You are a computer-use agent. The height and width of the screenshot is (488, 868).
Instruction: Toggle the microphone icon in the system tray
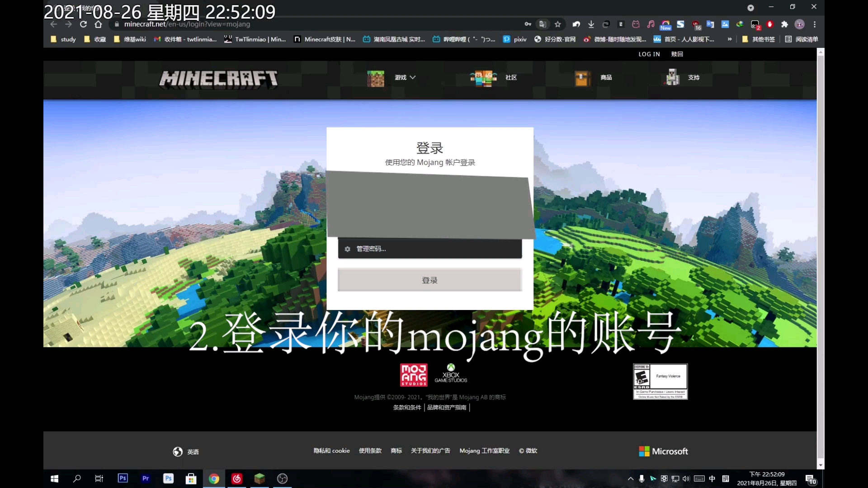click(641, 479)
